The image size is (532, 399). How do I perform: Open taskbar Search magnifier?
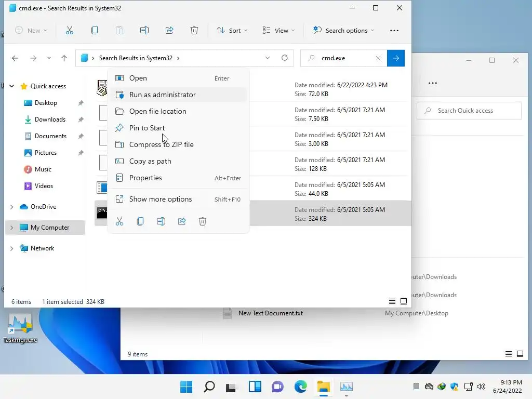coord(209,387)
